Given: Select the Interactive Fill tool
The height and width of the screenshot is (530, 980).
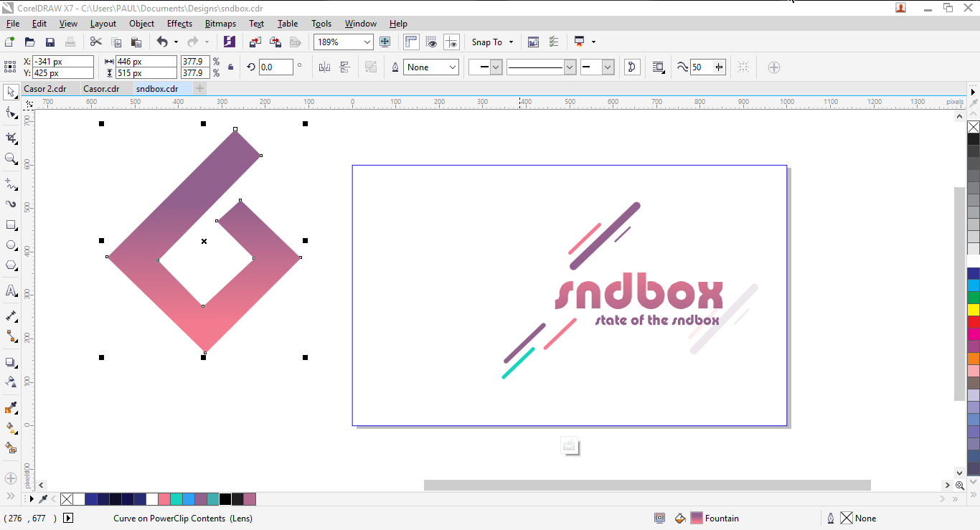Looking at the screenshot, I should (11, 428).
